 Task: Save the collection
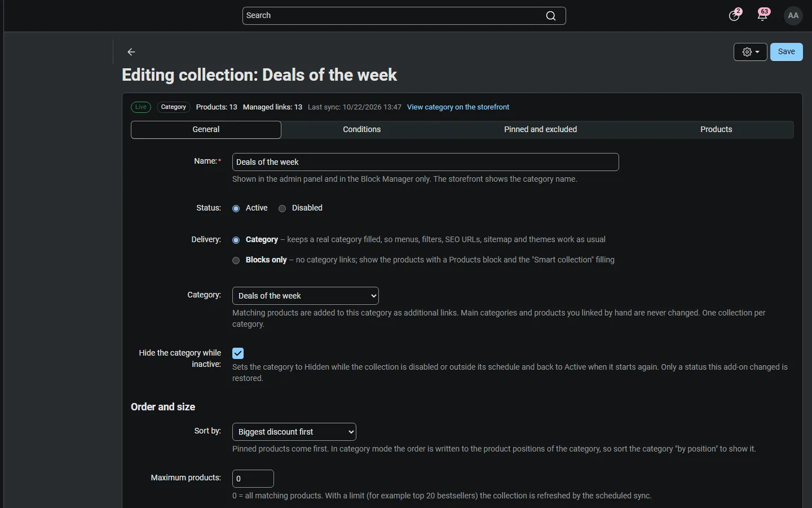(x=787, y=52)
